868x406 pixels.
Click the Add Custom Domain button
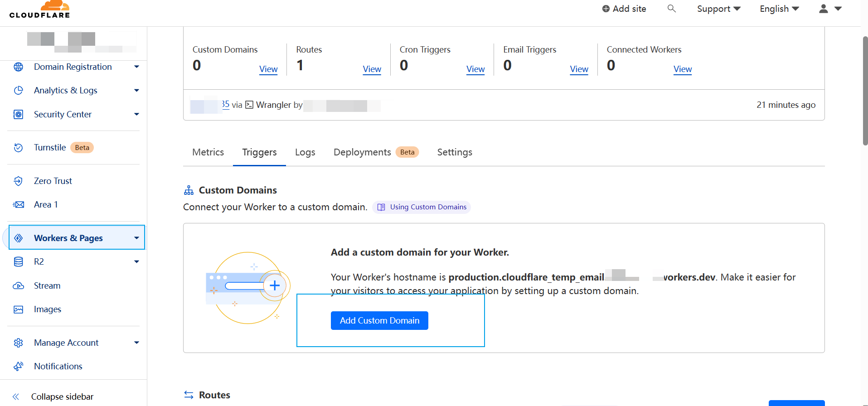pyautogui.click(x=379, y=321)
